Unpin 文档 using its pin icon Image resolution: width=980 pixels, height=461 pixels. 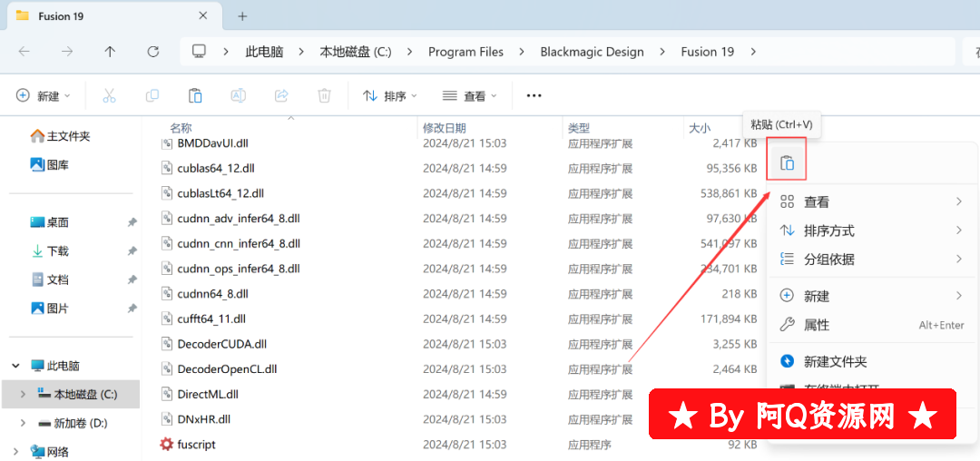coord(132,280)
